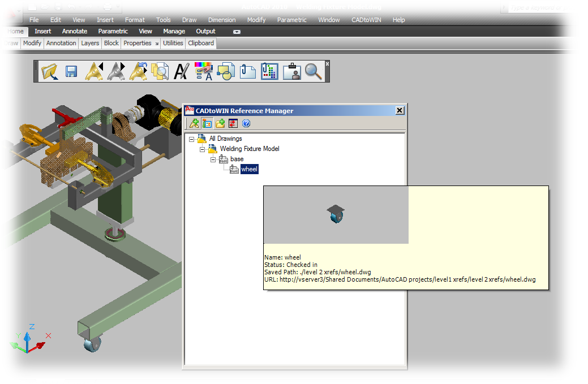Switch to the Insert ribbon tab
The height and width of the screenshot is (384, 588).
43,32
